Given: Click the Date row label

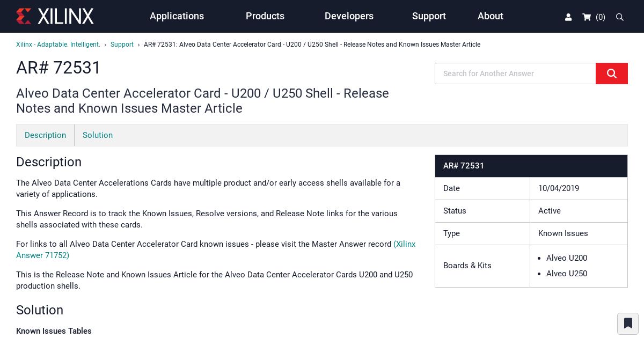Looking at the screenshot, I should pyautogui.click(x=451, y=188).
